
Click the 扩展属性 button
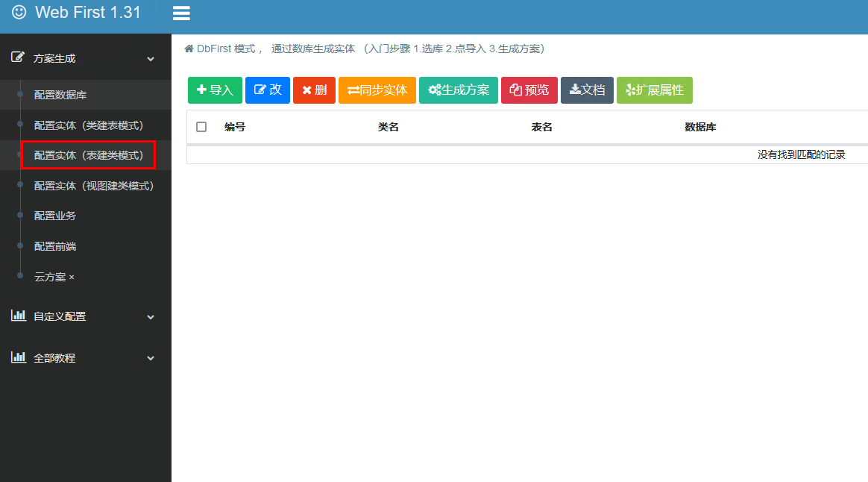654,90
